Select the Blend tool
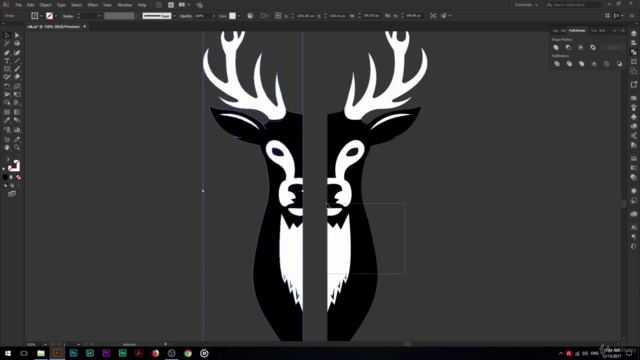The image size is (640, 360). tap(17, 120)
